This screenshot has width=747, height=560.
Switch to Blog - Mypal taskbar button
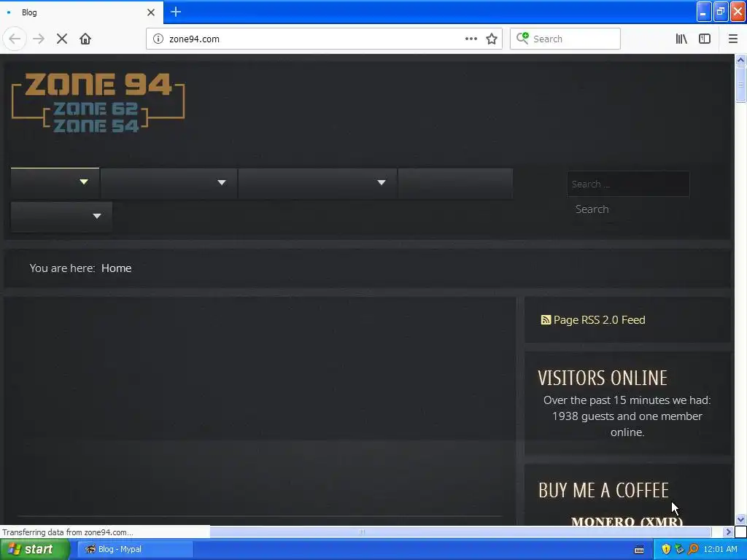point(135,549)
